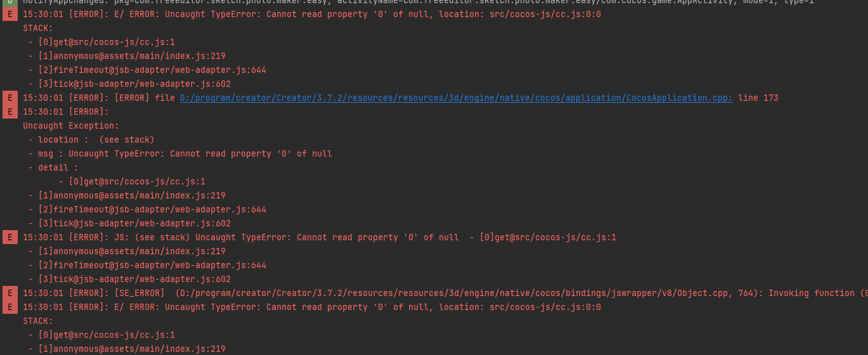Click the E badge beside the JS: (see stack) line
The width and height of the screenshot is (868, 355).
coord(10,237)
